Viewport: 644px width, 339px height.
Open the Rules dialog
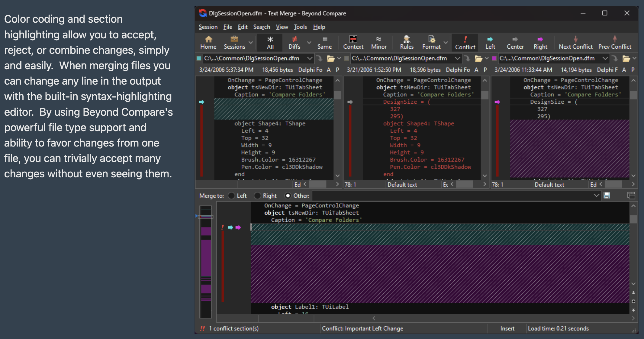point(407,43)
